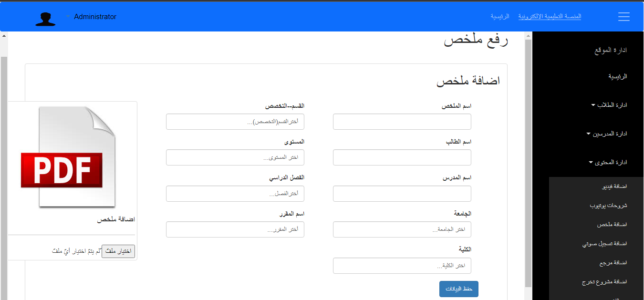
Task: Open the المستوى dropdown
Action: (x=235, y=157)
